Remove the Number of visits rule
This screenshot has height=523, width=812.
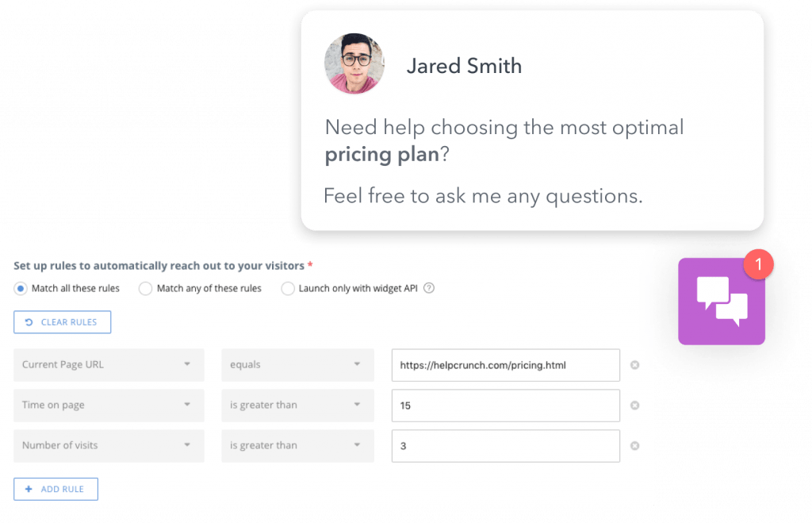(634, 446)
